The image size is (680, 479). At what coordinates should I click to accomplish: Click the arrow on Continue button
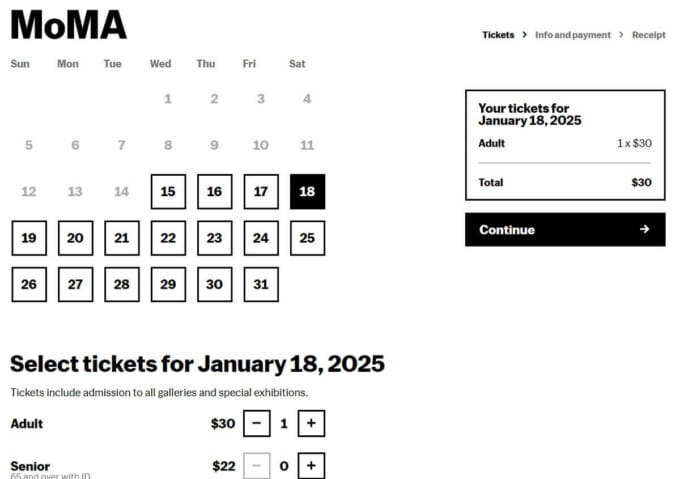[x=645, y=230]
